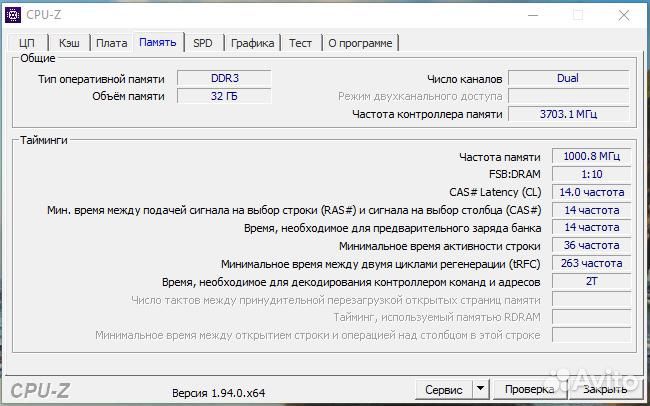Click the RAS# to CAS# 14 частота value

tap(592, 210)
